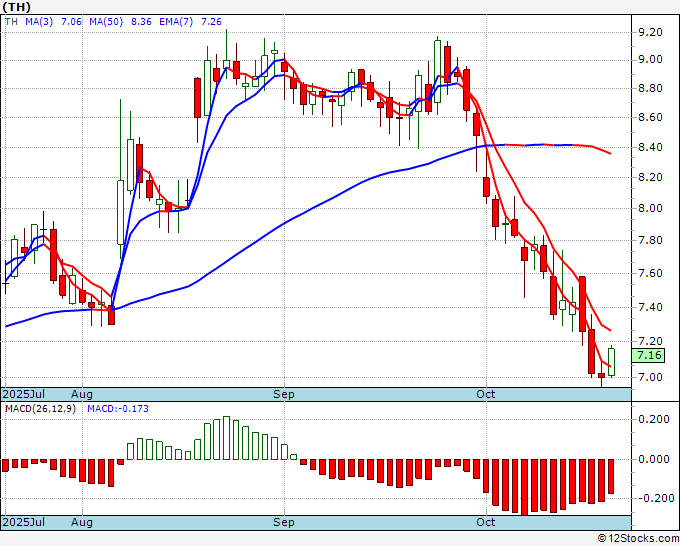Click Oct on the MACD date axis
Viewport: 680px width, 546px height.
(x=486, y=522)
